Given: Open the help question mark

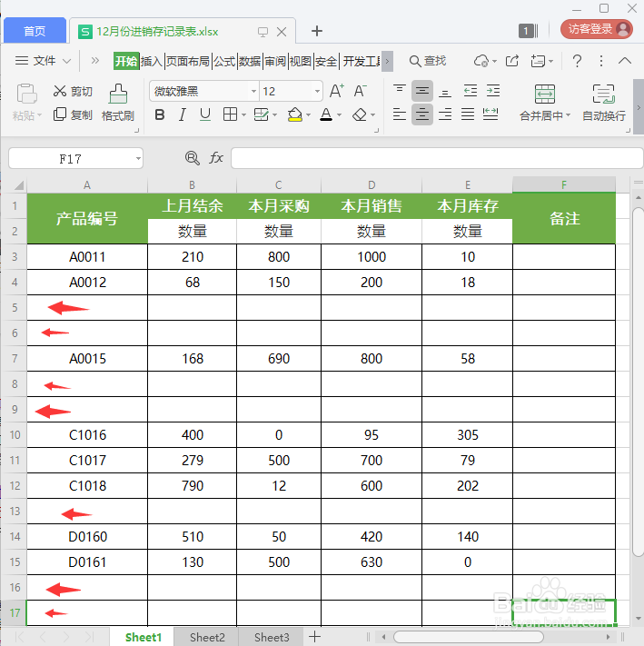Looking at the screenshot, I should click(578, 61).
